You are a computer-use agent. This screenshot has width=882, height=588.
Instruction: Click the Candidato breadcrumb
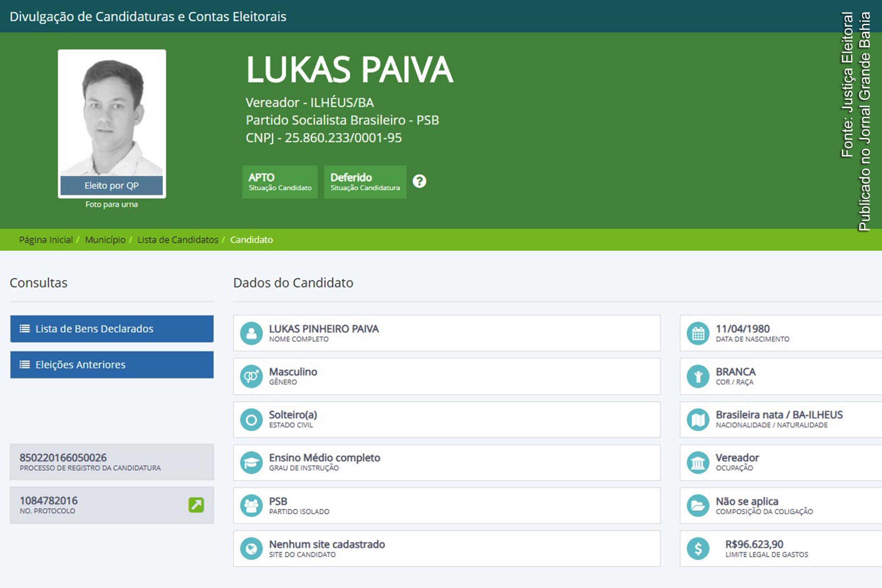[x=252, y=240]
